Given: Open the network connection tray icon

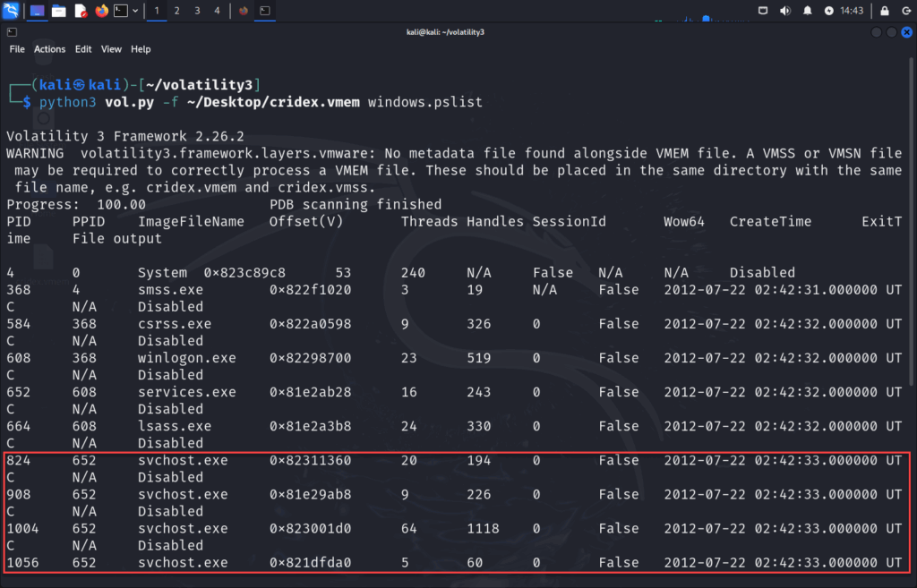Looking at the screenshot, I should tap(763, 11).
